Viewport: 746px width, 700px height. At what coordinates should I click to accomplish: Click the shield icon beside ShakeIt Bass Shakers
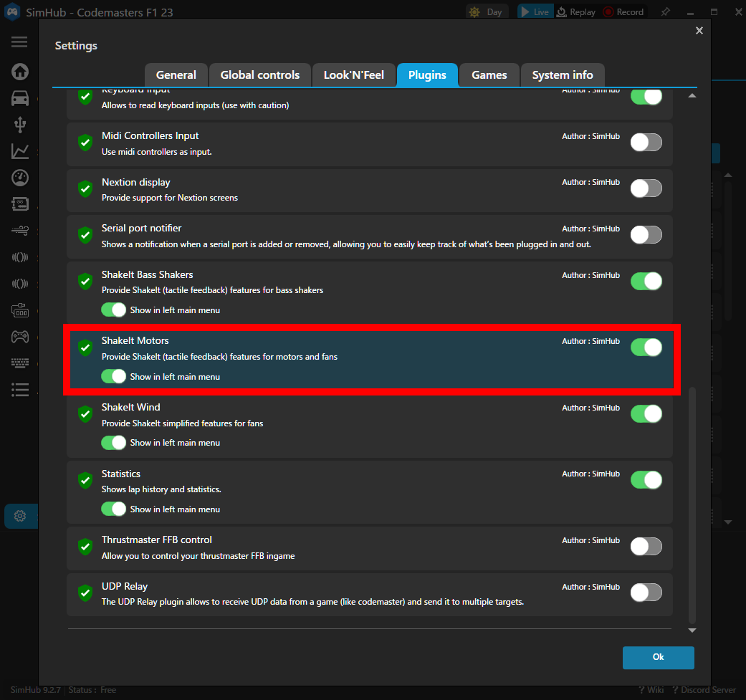(x=86, y=282)
